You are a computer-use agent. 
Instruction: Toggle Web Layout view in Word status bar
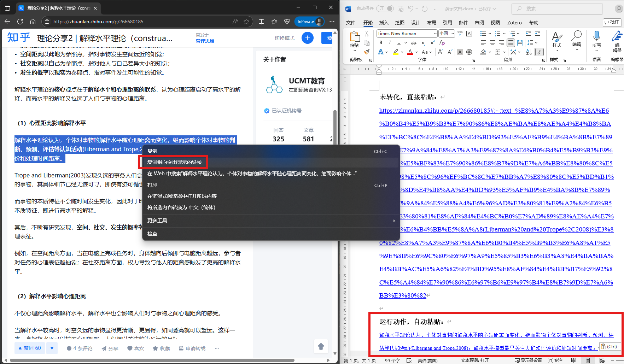coord(602,360)
